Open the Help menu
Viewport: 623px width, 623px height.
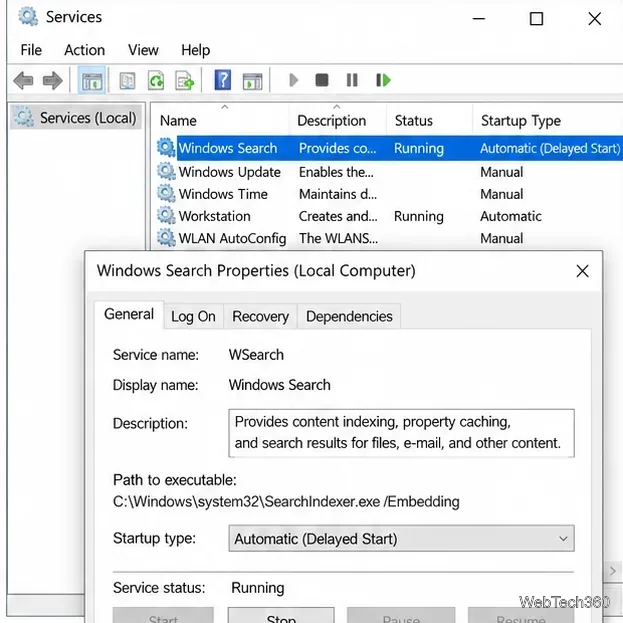(x=195, y=50)
